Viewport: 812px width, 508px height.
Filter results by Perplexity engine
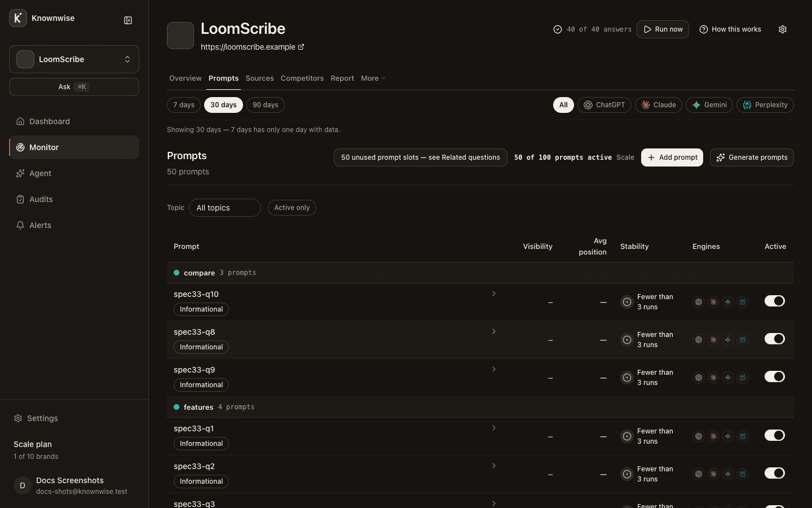click(x=765, y=105)
